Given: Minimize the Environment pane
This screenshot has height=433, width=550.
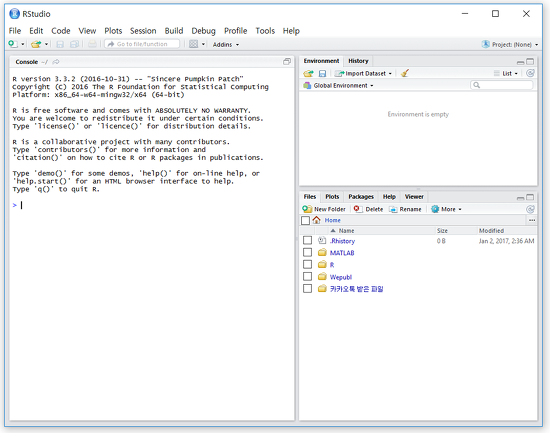Looking at the screenshot, I should point(521,62).
